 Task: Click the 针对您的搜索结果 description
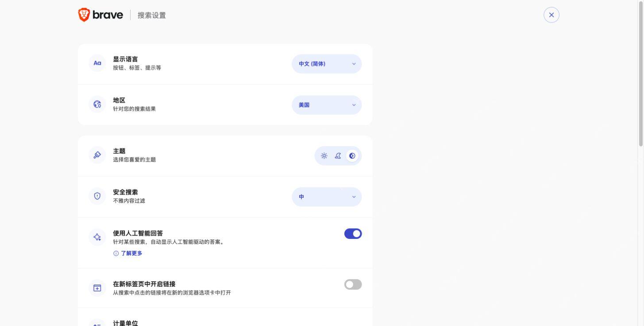pos(134,109)
